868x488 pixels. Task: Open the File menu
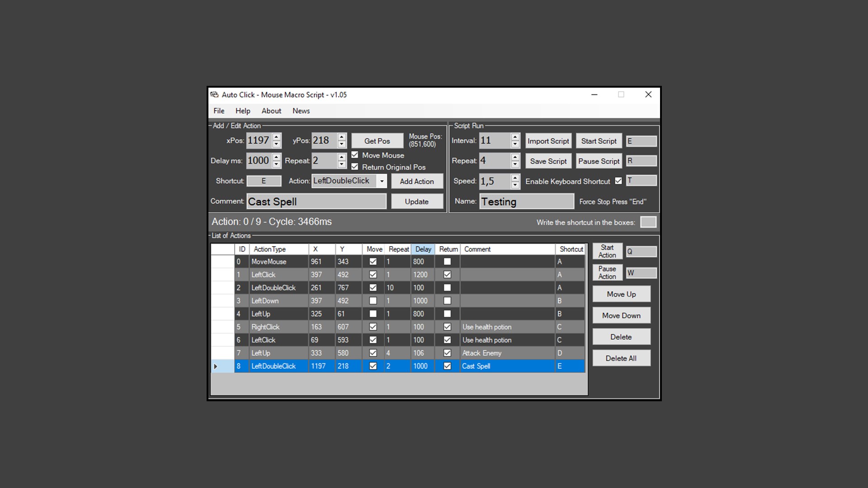pyautogui.click(x=219, y=111)
